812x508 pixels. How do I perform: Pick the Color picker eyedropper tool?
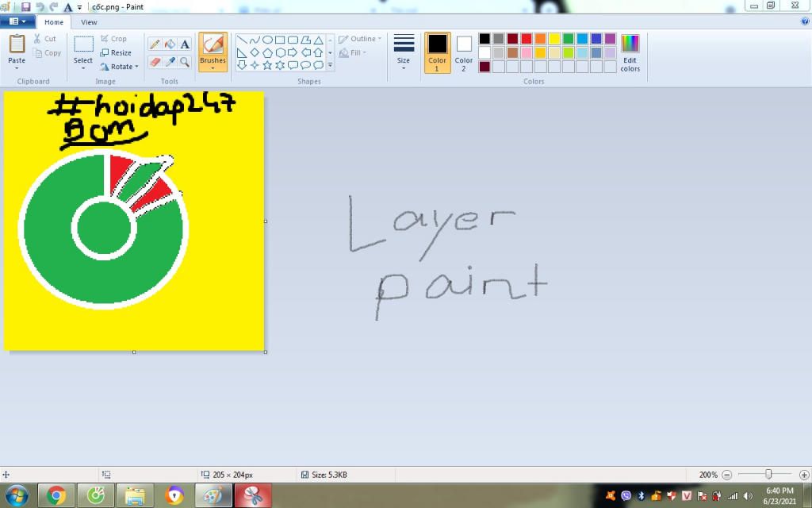tap(170, 62)
